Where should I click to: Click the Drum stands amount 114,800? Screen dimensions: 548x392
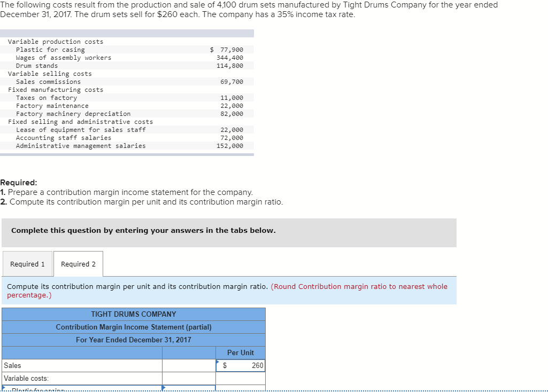point(229,66)
